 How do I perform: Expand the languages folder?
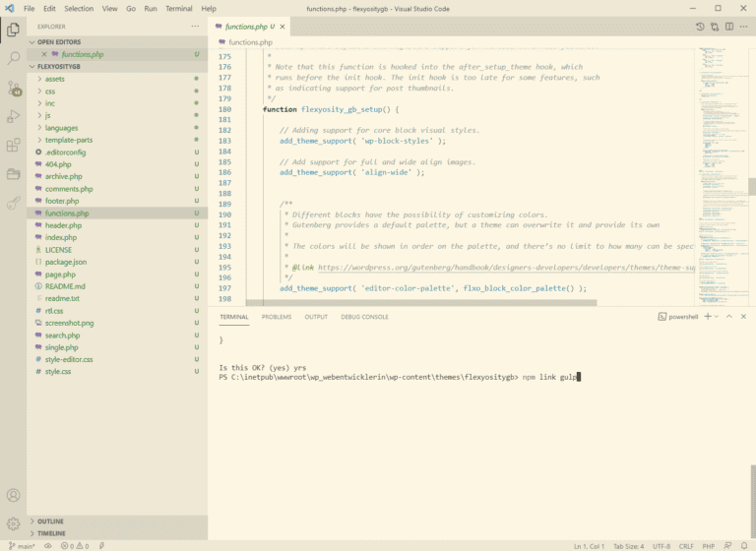(117, 128)
